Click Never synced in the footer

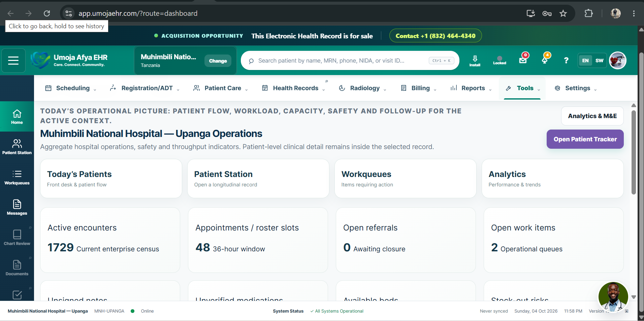494,311
